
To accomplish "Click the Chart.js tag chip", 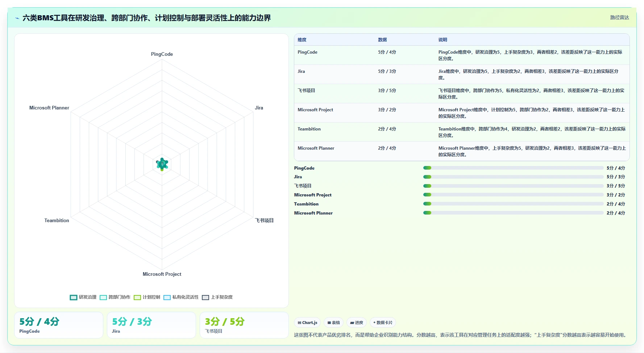I will click(307, 323).
